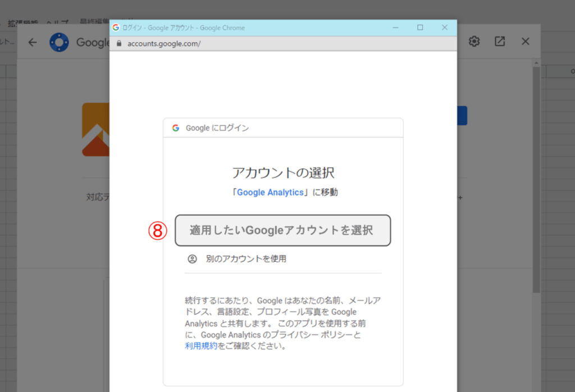
Task: Open the 拡張機能 menu in the background
Action: pos(22,24)
